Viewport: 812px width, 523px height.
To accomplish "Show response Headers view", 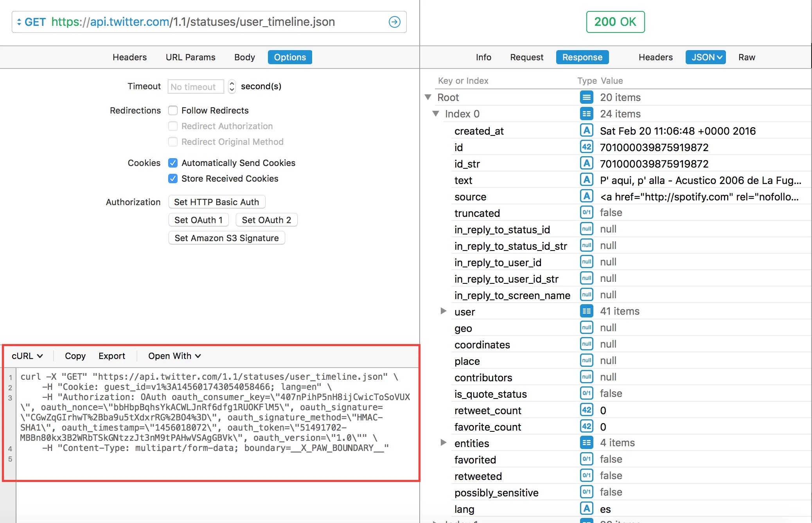I will click(x=656, y=57).
